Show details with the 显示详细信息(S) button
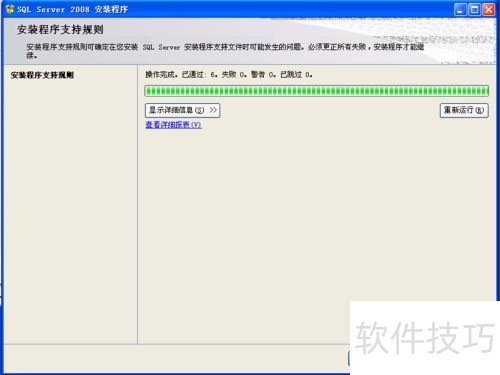500x375 pixels. 182,110
